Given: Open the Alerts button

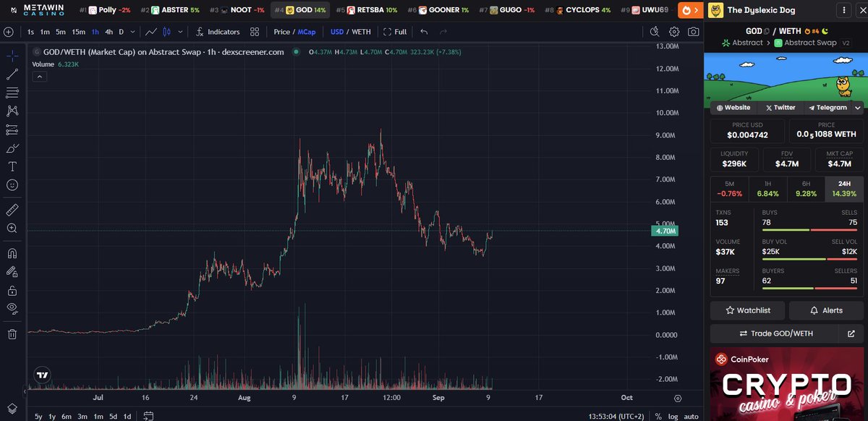Looking at the screenshot, I should [826, 310].
